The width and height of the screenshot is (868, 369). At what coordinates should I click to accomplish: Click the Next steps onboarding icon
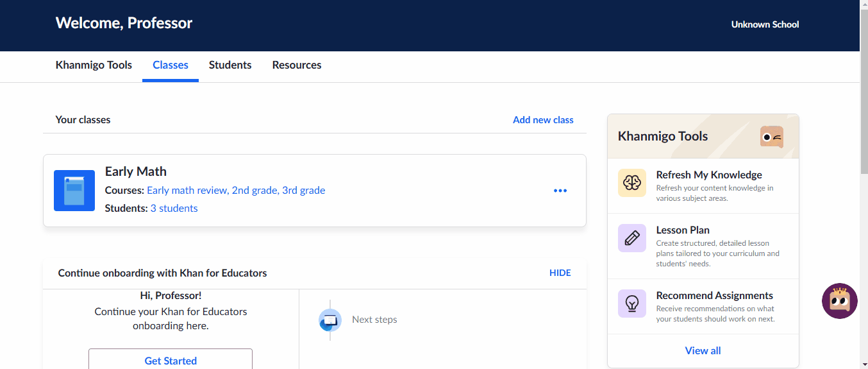[x=330, y=320]
